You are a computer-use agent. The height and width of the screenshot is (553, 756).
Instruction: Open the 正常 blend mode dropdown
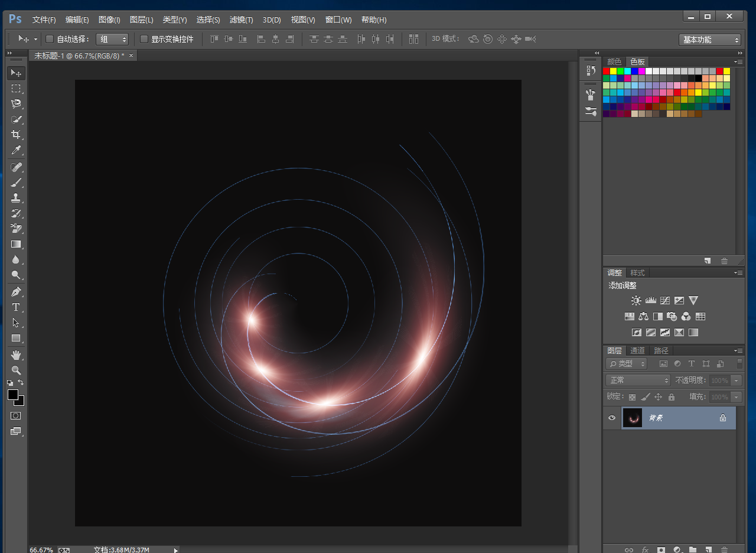[x=638, y=380]
